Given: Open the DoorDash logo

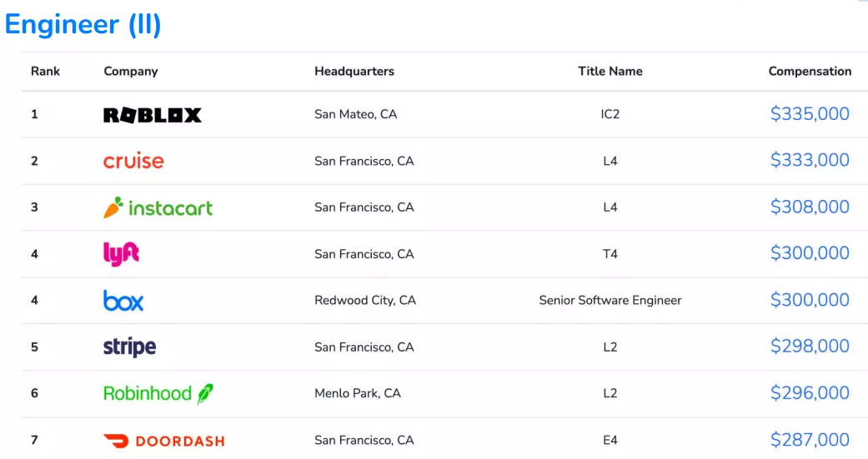Looking at the screenshot, I should click(x=164, y=441).
